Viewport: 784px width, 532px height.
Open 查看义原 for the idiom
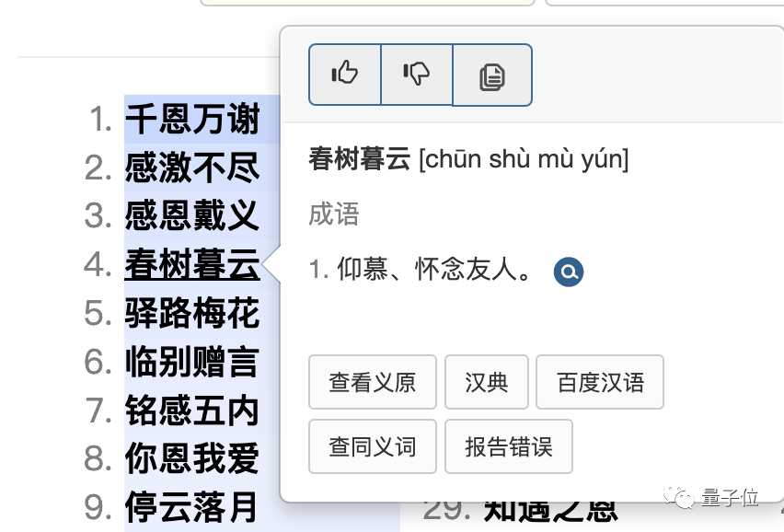pyautogui.click(x=372, y=381)
